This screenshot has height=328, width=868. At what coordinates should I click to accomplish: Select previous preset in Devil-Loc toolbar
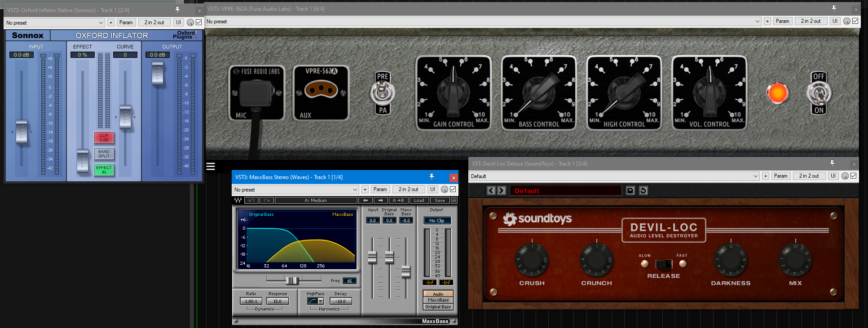click(x=491, y=191)
